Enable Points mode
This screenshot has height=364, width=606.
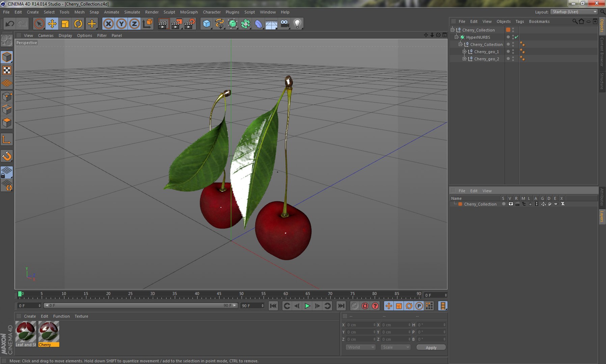pyautogui.click(x=7, y=97)
